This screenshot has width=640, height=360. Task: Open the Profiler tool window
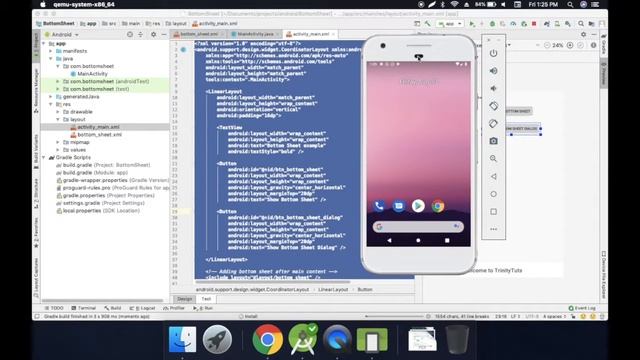coord(174,308)
